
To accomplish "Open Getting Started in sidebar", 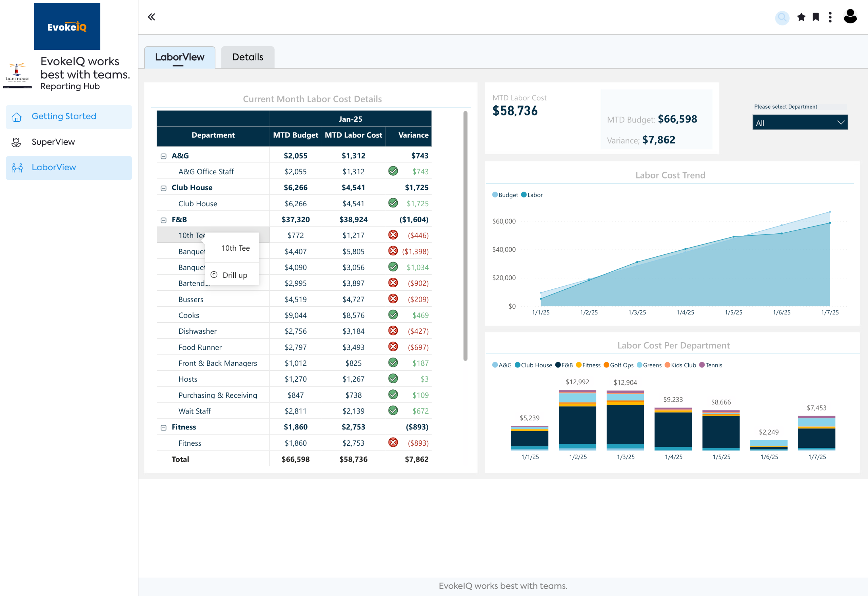I will (x=64, y=117).
